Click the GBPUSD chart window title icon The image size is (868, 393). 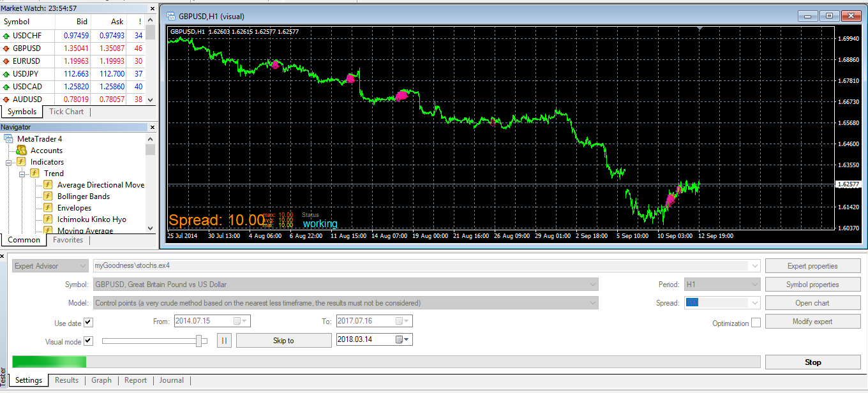[170, 16]
